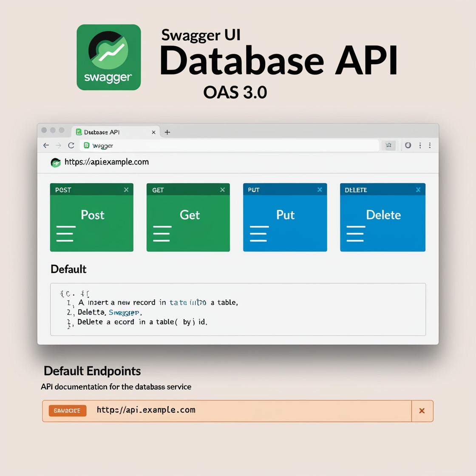Click the address bar showing Swagger
Image resolution: width=476 pixels, height=476 pixels.
tap(229, 145)
